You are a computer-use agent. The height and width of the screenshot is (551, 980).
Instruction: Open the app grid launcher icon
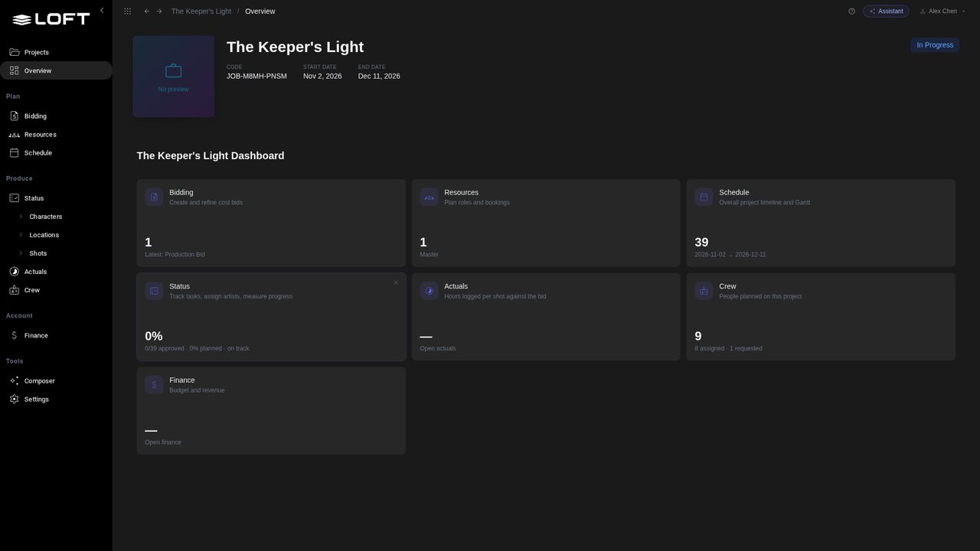127,11
